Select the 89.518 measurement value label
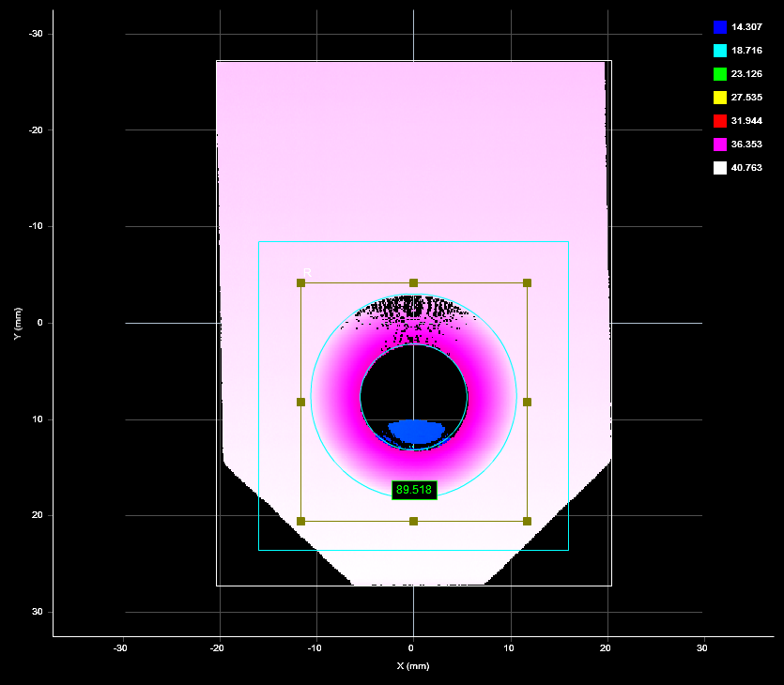The height and width of the screenshot is (685, 784). coord(414,490)
